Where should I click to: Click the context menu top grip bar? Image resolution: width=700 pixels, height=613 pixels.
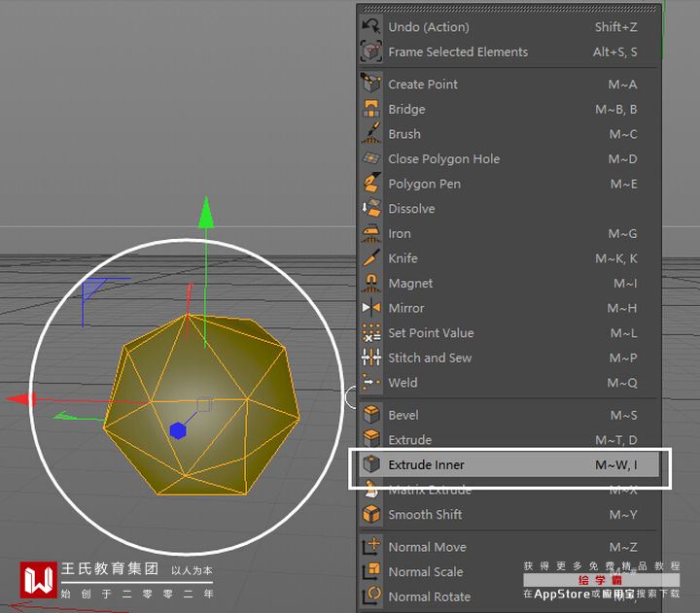pos(508,9)
